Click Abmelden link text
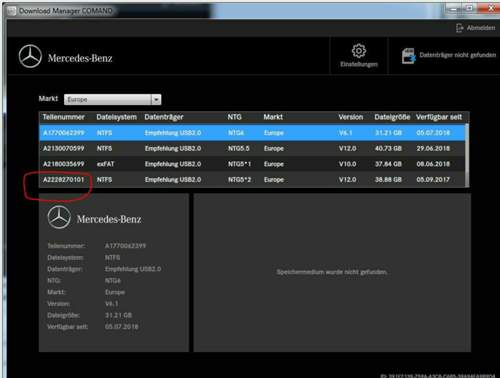Image resolution: width=500 pixels, height=378 pixels. (x=481, y=28)
